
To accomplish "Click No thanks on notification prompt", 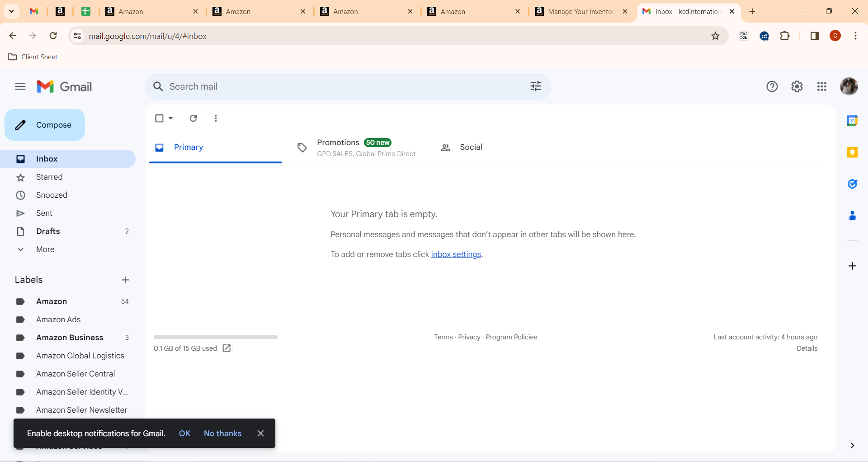I will 222,433.
